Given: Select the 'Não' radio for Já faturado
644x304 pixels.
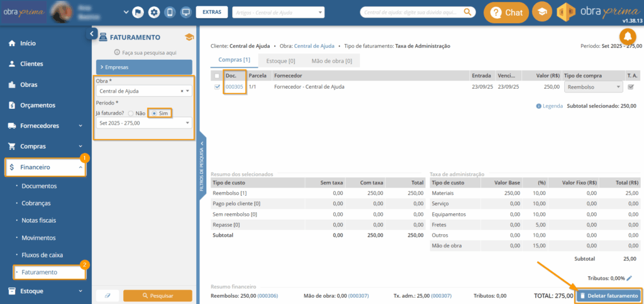Looking at the screenshot, I should 130,113.
